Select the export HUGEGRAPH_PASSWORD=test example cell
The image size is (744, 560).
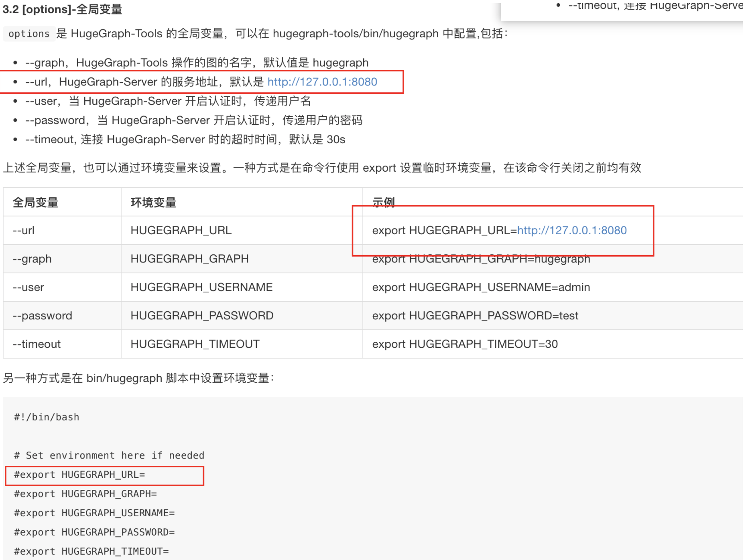475,316
